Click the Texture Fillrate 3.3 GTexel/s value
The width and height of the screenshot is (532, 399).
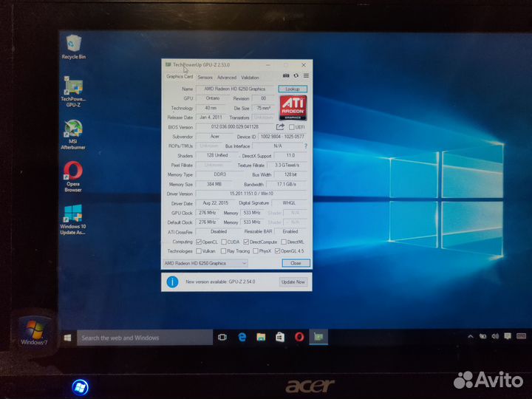click(287, 165)
